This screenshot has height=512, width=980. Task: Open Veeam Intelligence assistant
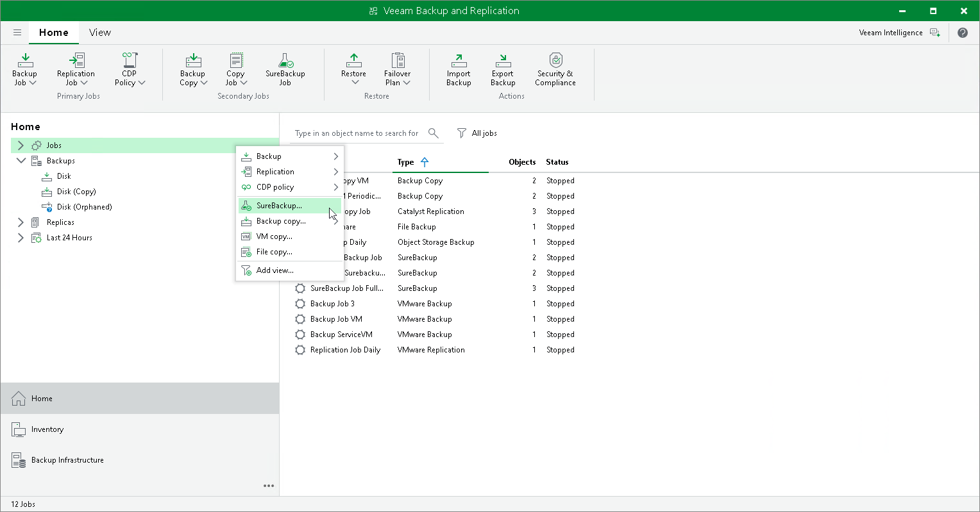click(899, 33)
